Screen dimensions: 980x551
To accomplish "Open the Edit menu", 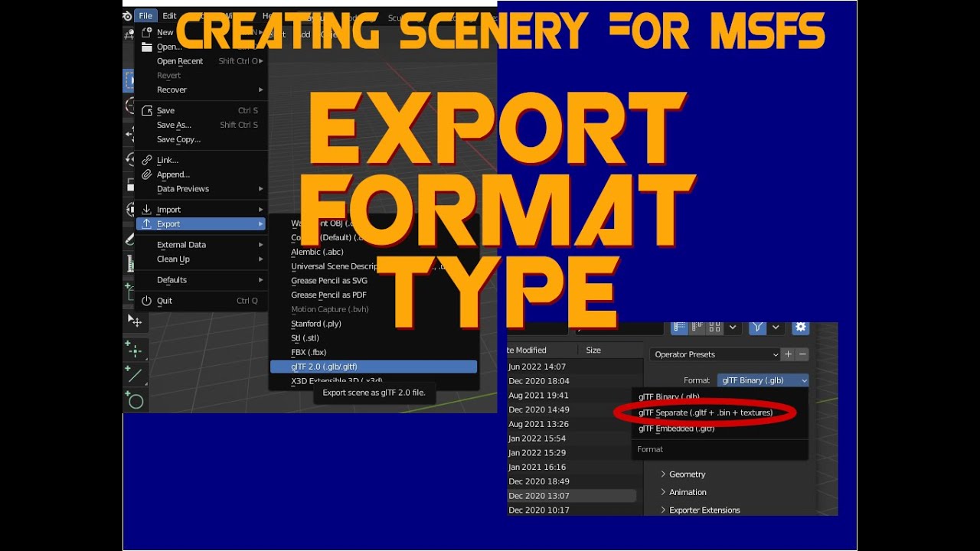I will [x=169, y=15].
